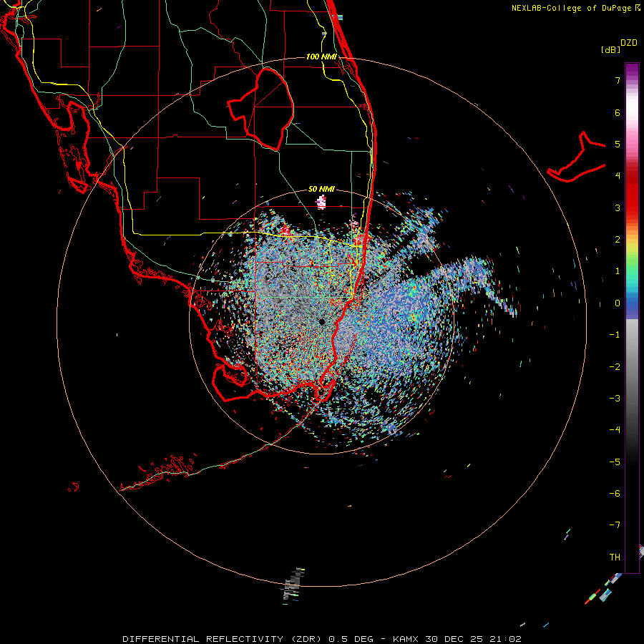Click the 6 value on color scale

coord(618,112)
